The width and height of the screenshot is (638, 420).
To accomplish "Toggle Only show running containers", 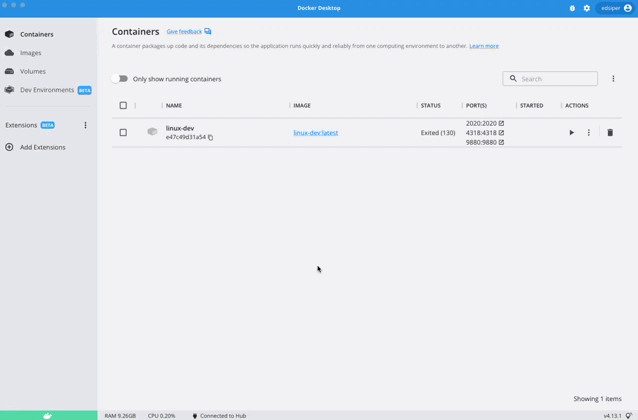I will point(121,79).
